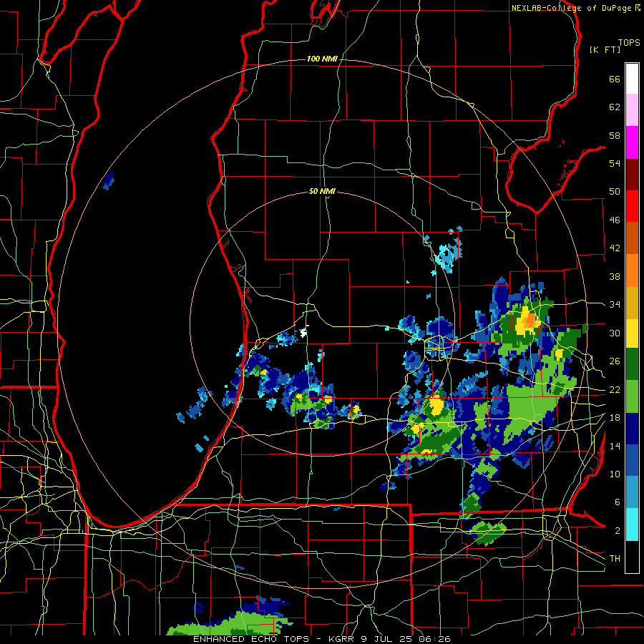Click the 'KGRR' station identifier
The image size is (644, 644).
point(343,639)
